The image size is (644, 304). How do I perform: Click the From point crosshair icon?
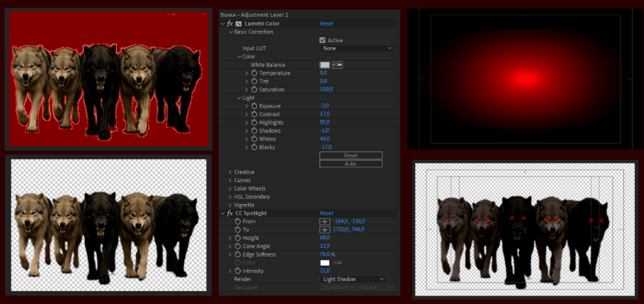coord(325,221)
